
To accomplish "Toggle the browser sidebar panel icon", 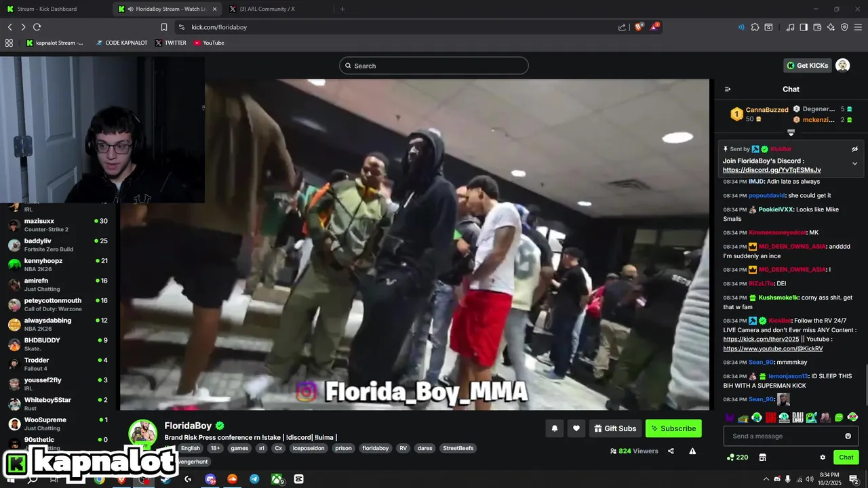I will (804, 27).
